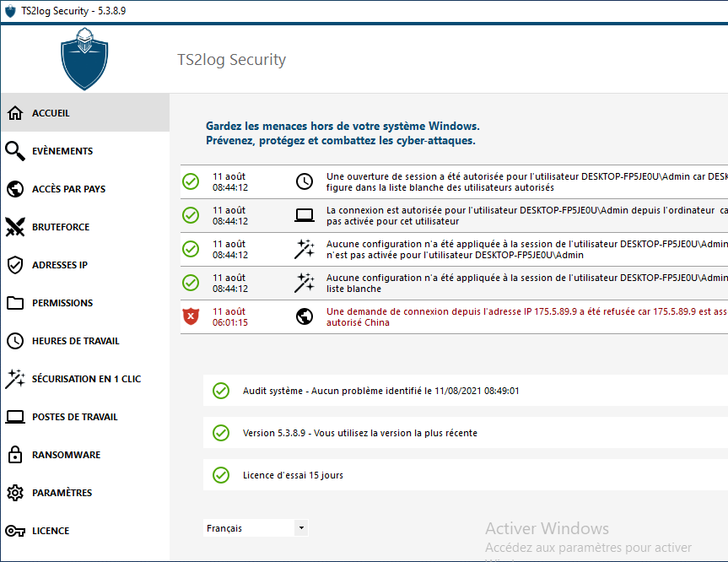This screenshot has width=728, height=562.
Task: Click the Licence key icon
Action: 15,531
